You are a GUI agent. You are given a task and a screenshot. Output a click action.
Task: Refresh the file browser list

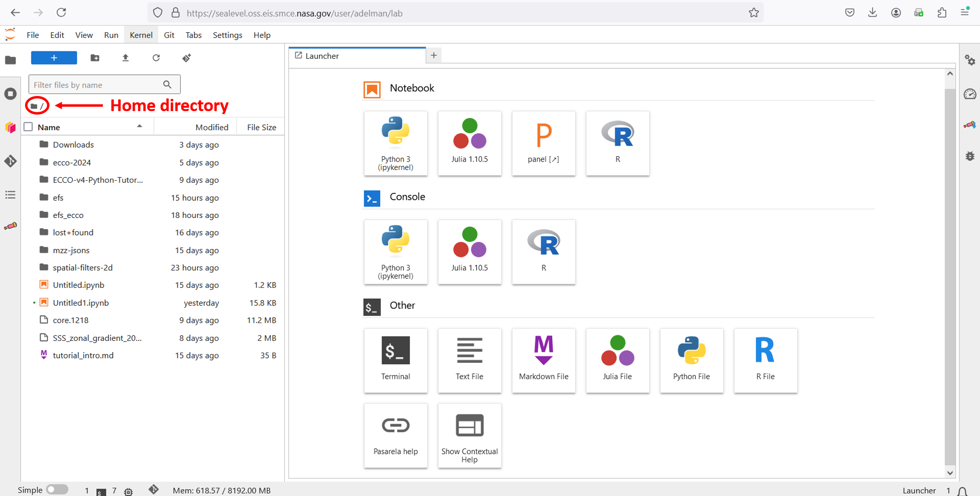click(x=156, y=58)
